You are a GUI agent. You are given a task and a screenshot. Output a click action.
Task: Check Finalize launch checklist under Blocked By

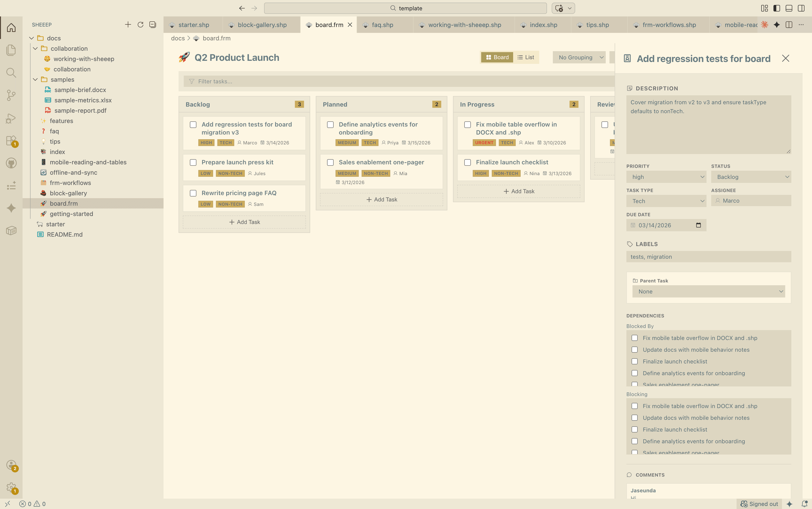point(635,361)
